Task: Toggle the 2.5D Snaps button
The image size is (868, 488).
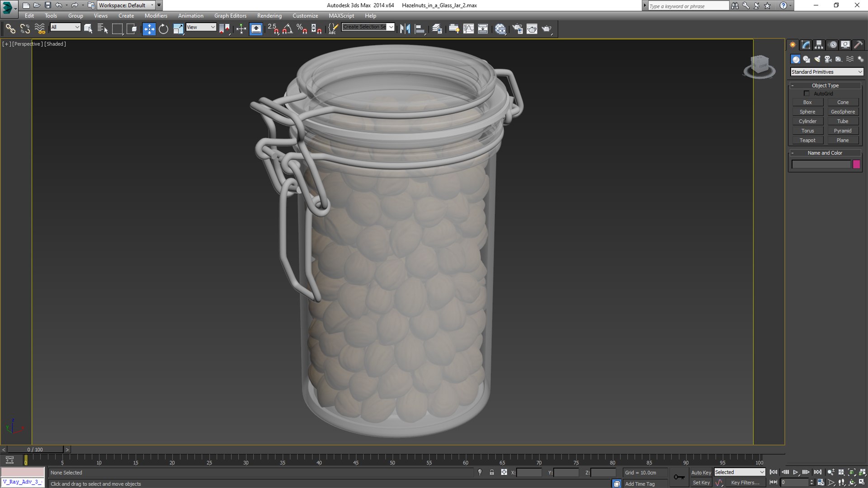Action: 273,29
